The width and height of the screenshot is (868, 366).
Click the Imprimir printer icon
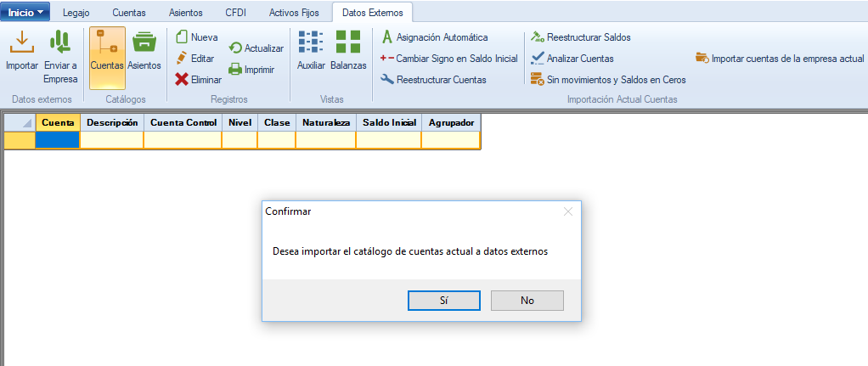[235, 70]
